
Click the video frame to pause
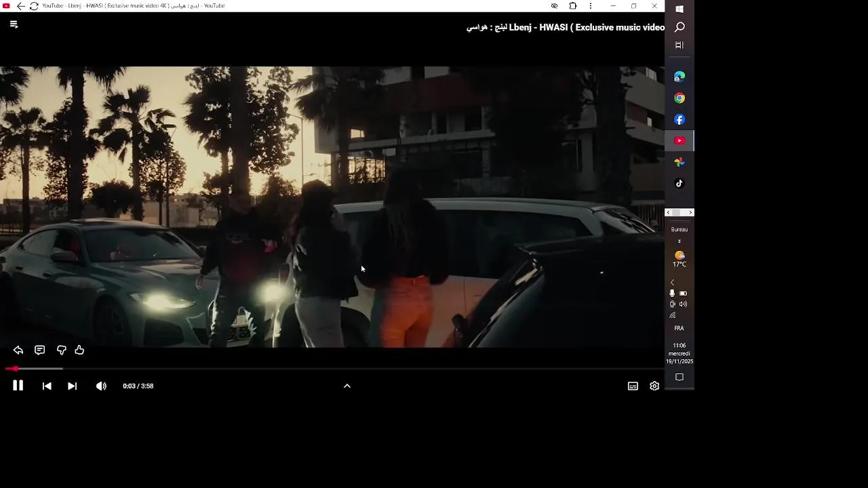coord(332,207)
